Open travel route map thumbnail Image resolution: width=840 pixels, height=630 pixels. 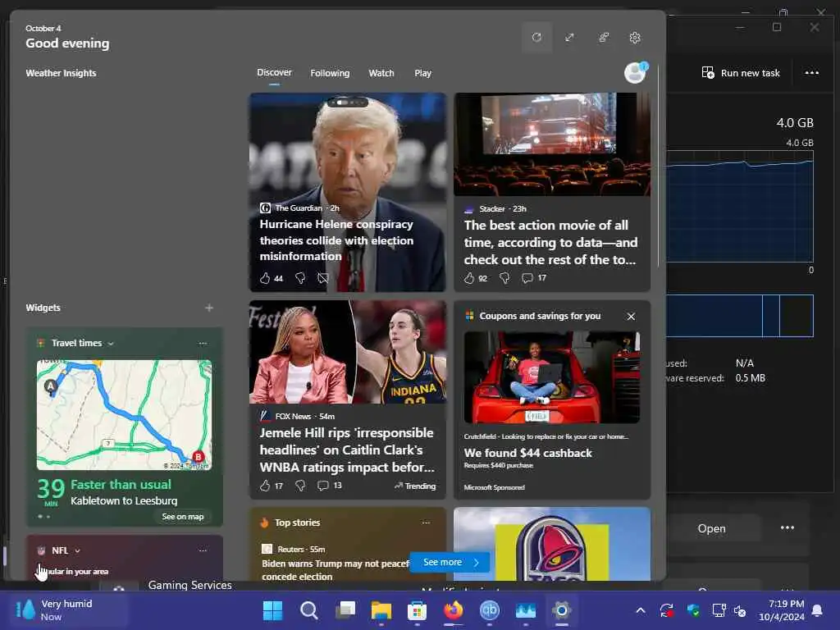pos(125,414)
